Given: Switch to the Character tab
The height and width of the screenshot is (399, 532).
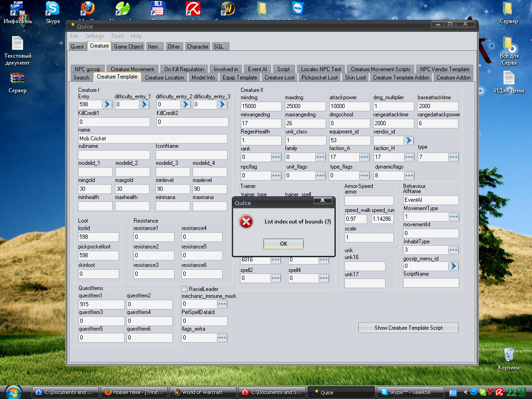Looking at the screenshot, I should pyautogui.click(x=198, y=47).
